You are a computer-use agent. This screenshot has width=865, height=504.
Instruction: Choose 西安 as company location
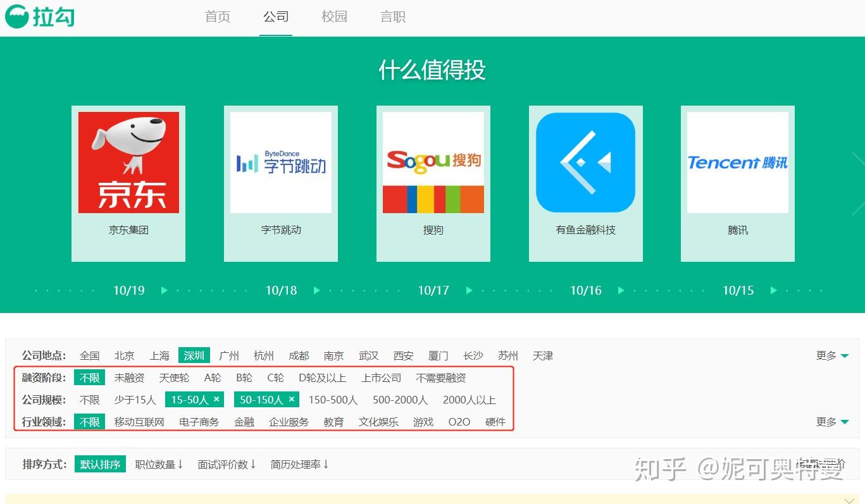(403, 355)
